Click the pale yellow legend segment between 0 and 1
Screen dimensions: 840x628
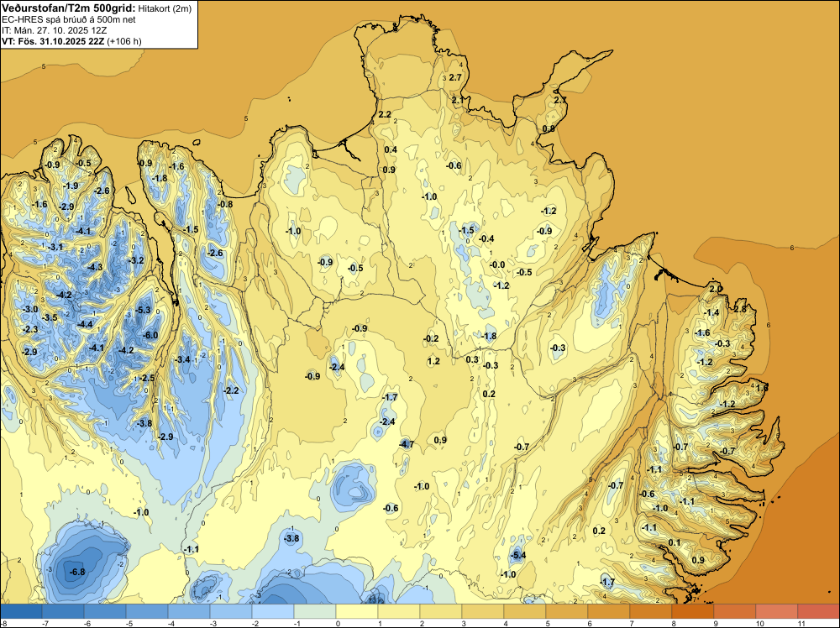pyautogui.click(x=357, y=611)
